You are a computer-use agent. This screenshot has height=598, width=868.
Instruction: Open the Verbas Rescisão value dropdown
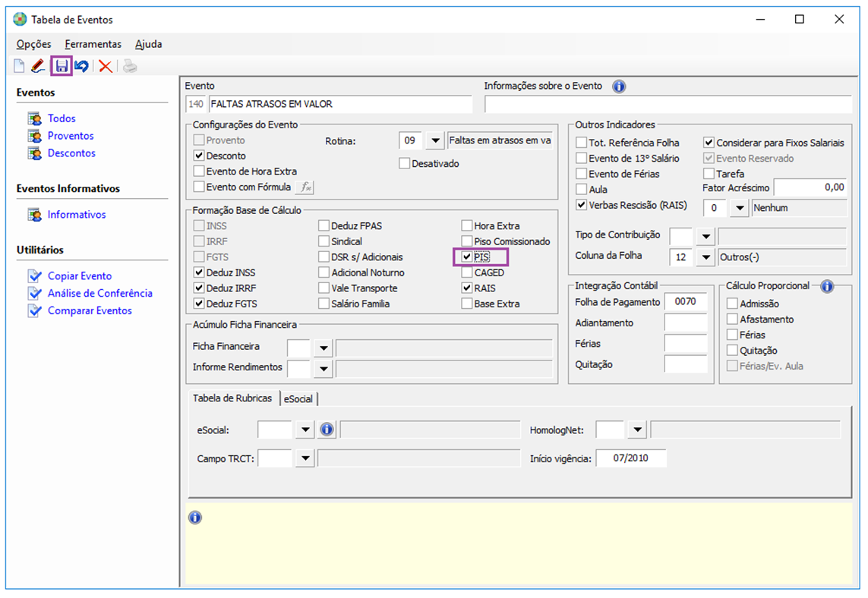(740, 208)
